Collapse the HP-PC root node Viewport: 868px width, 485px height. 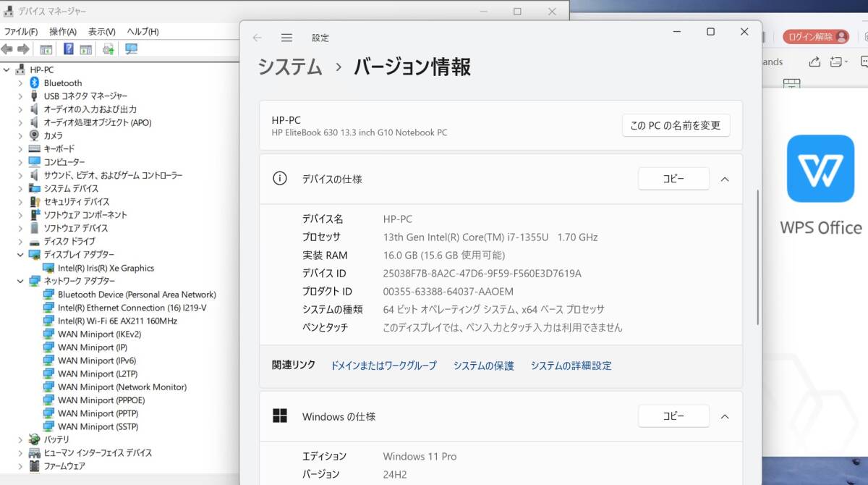point(7,69)
